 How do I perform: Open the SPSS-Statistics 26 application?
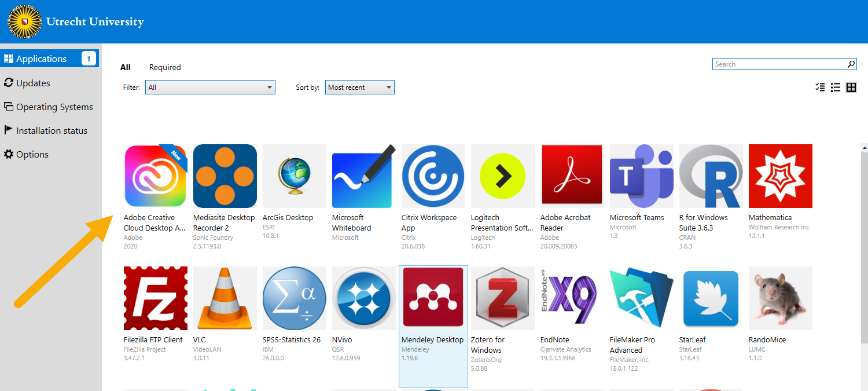point(294,298)
